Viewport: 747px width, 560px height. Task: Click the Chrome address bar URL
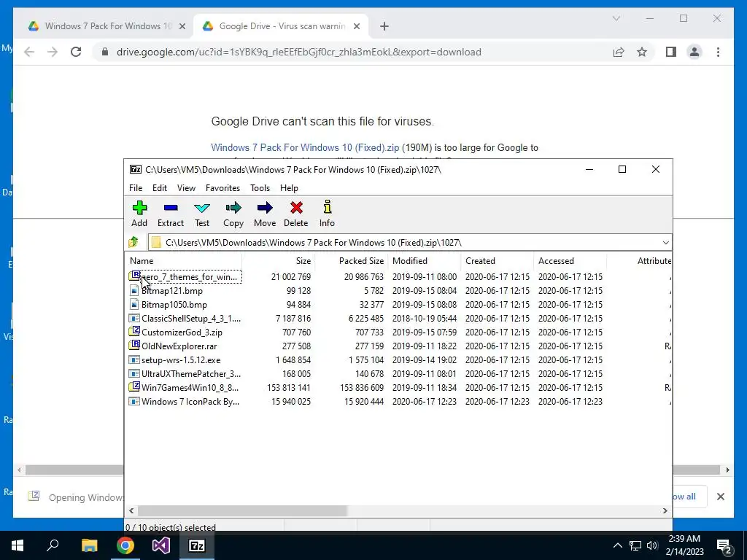pos(298,52)
